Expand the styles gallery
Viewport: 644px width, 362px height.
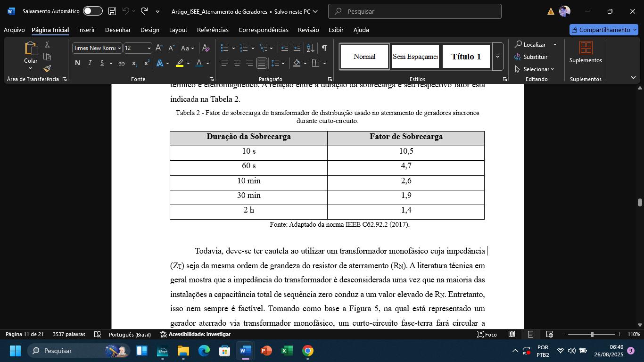tap(497, 57)
